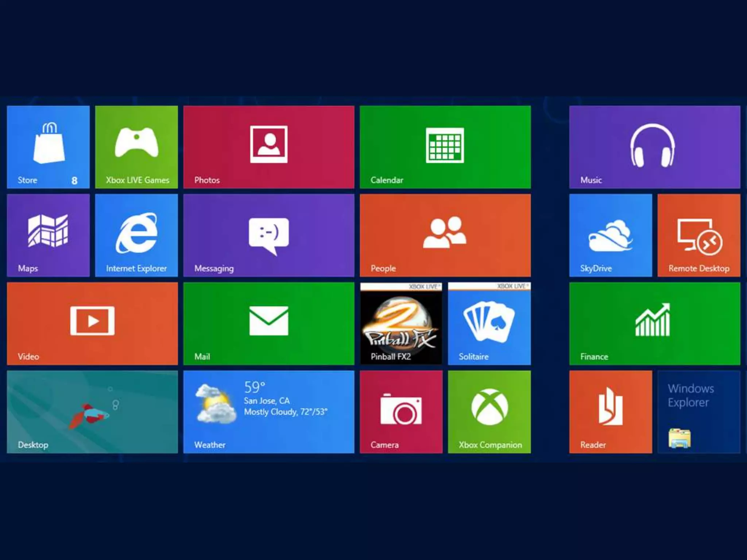
Task: Click the XBOX LIVE banner on Solitaire tile
Action: (x=489, y=286)
